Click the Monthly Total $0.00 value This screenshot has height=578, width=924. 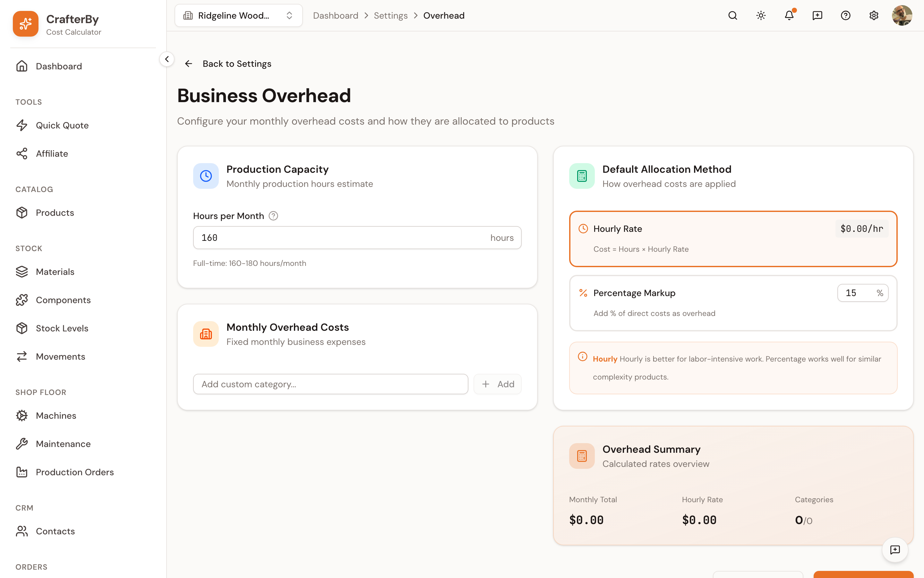tap(586, 520)
